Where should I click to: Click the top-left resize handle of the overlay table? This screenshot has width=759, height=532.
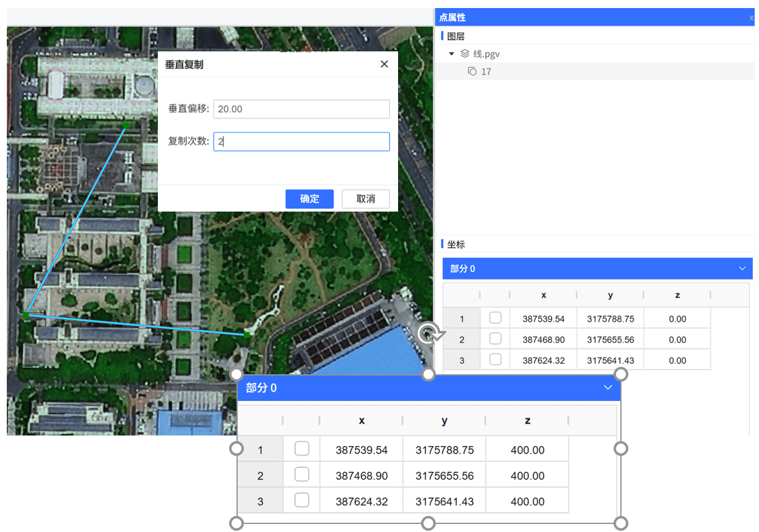(x=236, y=375)
